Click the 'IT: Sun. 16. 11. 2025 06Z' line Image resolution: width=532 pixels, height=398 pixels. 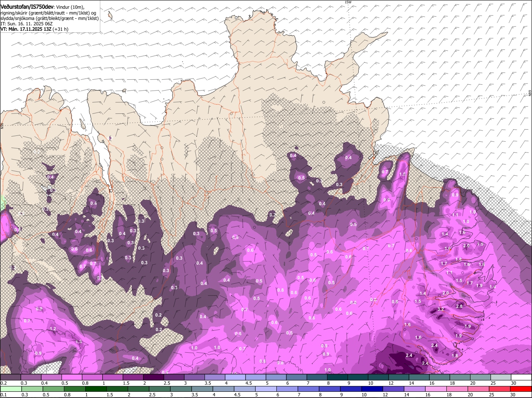click(x=26, y=24)
